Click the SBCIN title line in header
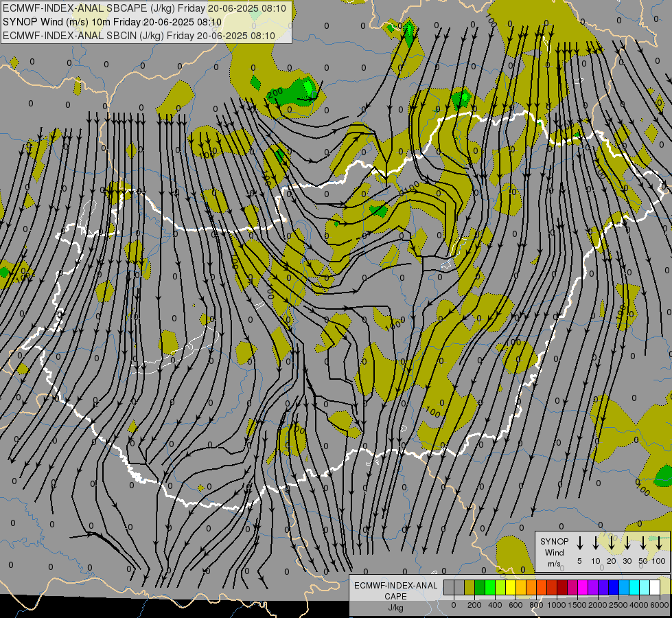This screenshot has width=672, height=618. [139, 36]
